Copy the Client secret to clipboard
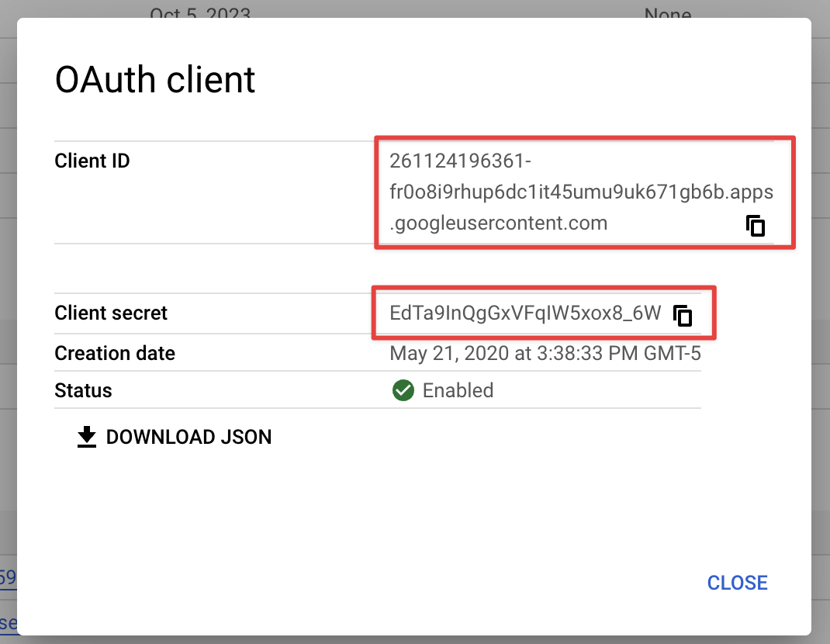This screenshot has width=830, height=644. (x=683, y=315)
